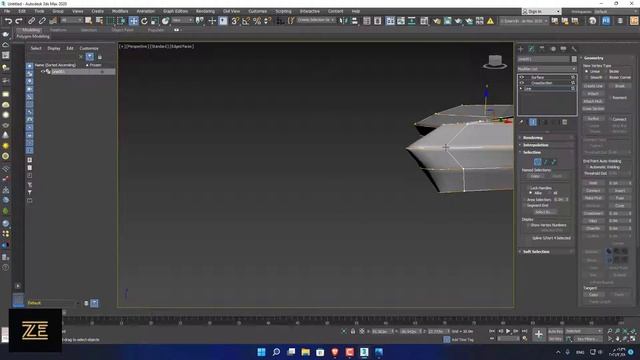This screenshot has width=640, height=360.
Task: Open the Motion panel tab icon
Action: [x=553, y=49]
